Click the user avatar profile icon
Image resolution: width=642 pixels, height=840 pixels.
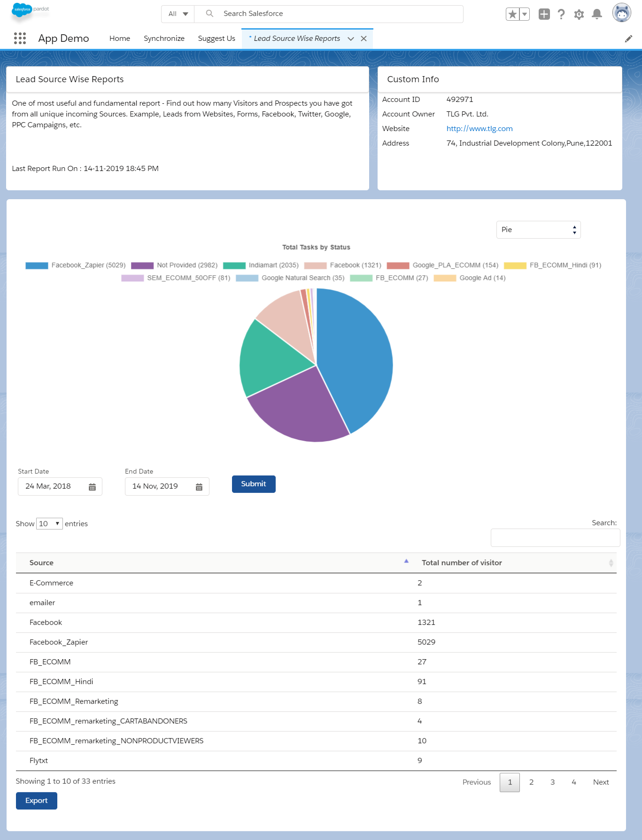(621, 13)
